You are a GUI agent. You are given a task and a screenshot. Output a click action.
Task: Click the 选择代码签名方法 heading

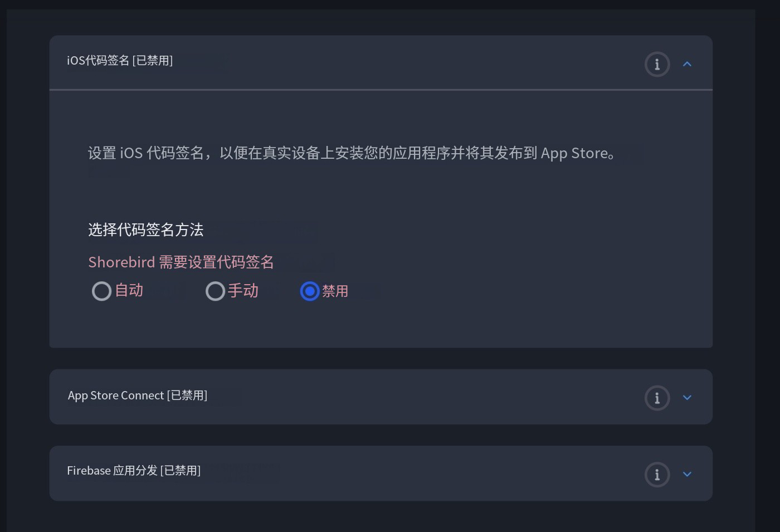[146, 230]
